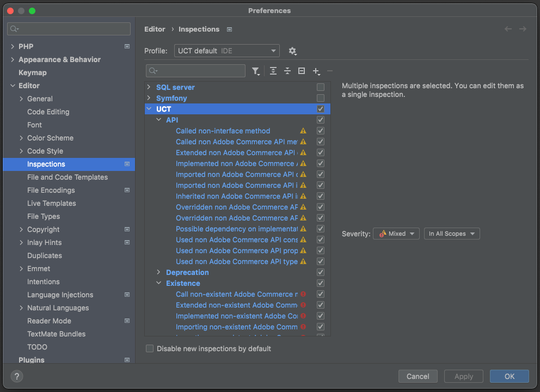Open the Help question mark button

click(17, 376)
